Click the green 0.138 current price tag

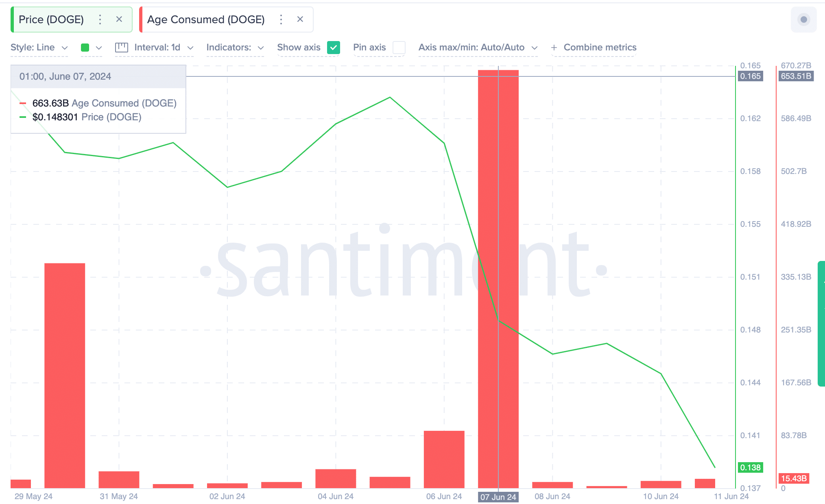pyautogui.click(x=751, y=467)
